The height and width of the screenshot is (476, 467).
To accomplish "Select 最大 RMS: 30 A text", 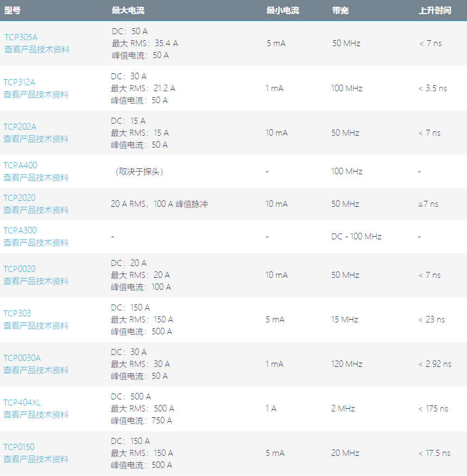I will pos(140,364).
